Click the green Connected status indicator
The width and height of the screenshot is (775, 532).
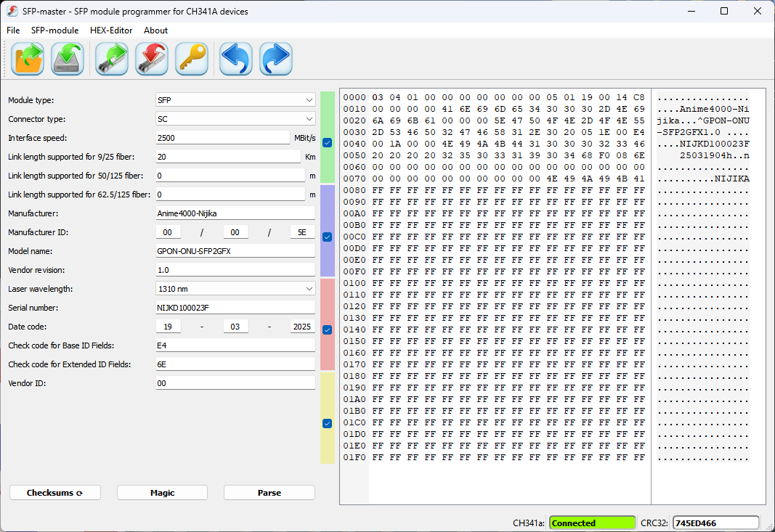[x=592, y=523]
